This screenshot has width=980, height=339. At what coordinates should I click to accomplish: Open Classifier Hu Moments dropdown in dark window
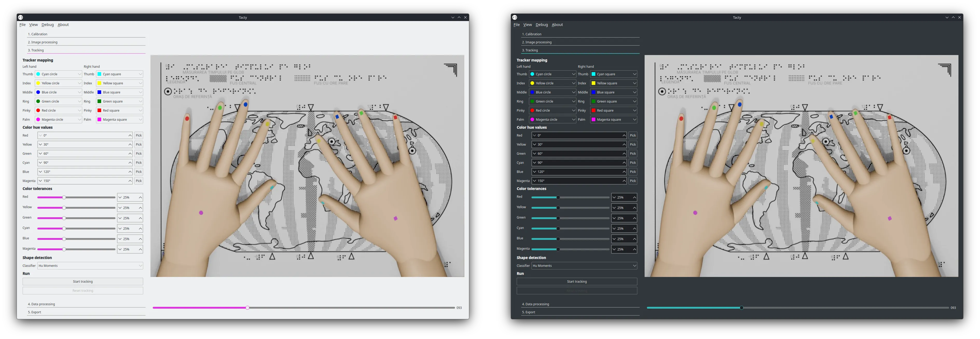tap(584, 266)
